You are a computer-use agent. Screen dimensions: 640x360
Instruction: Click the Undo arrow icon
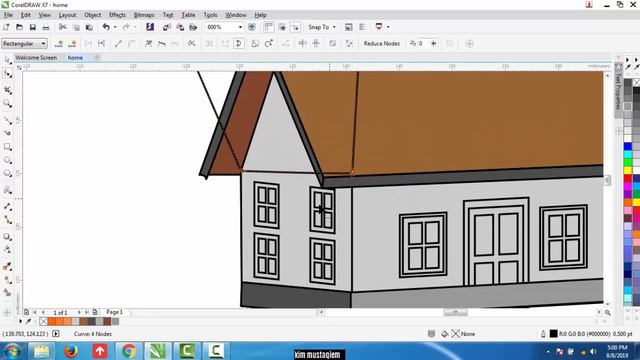pos(106,27)
